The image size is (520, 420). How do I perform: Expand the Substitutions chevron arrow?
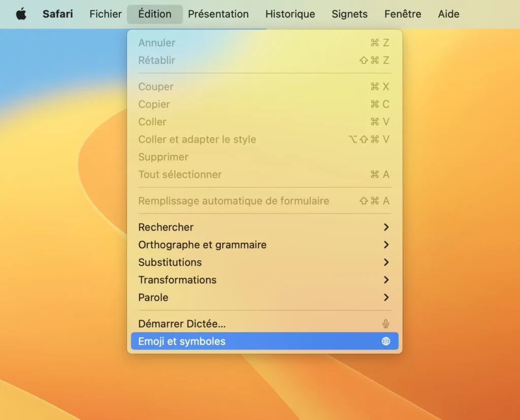pos(386,263)
